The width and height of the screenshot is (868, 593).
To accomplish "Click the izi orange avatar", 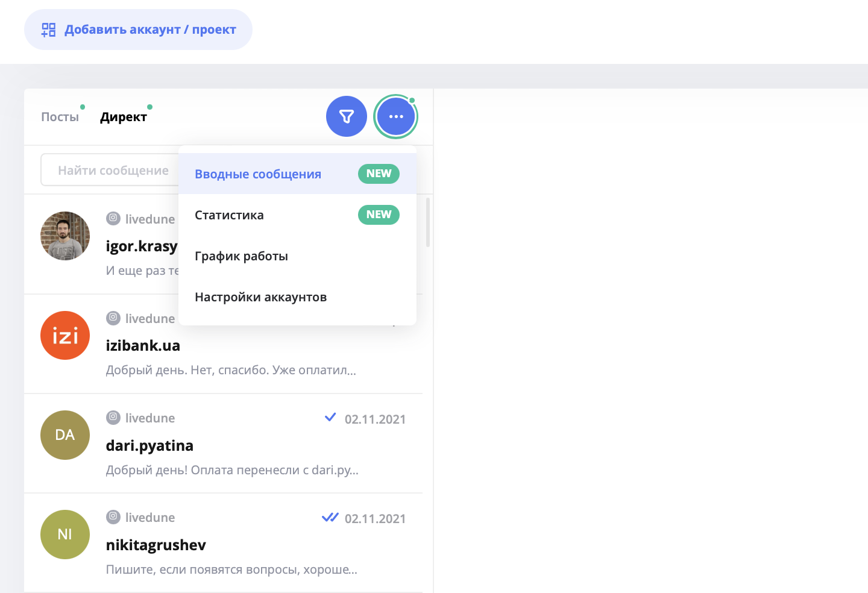I will tap(65, 335).
